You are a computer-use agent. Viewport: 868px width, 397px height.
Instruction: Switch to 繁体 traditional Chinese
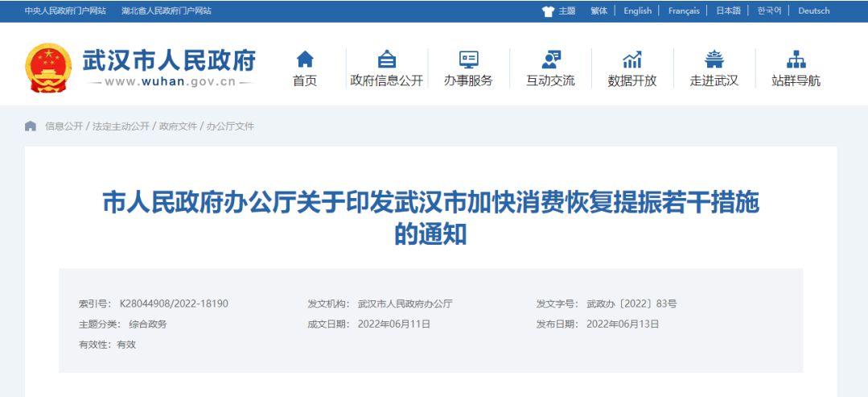599,11
